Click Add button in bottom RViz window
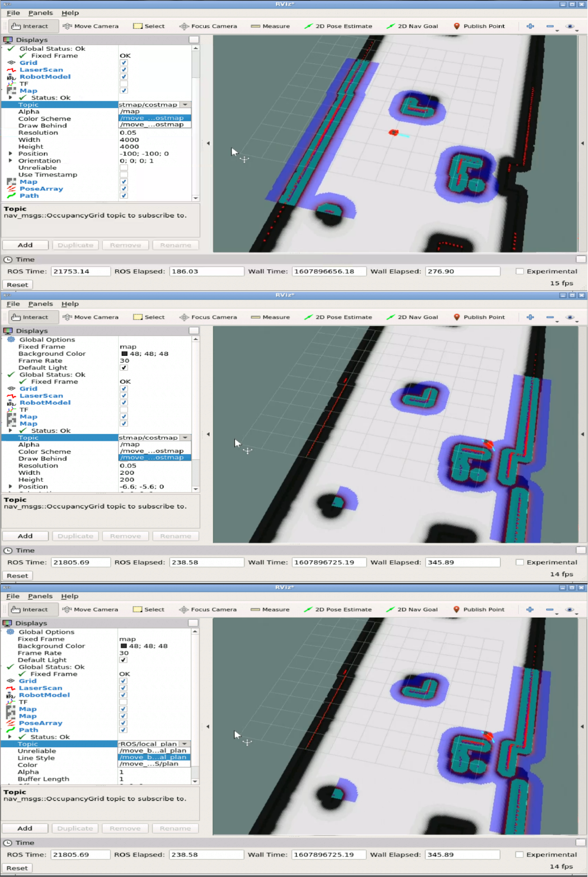The height and width of the screenshot is (877, 588). click(25, 828)
